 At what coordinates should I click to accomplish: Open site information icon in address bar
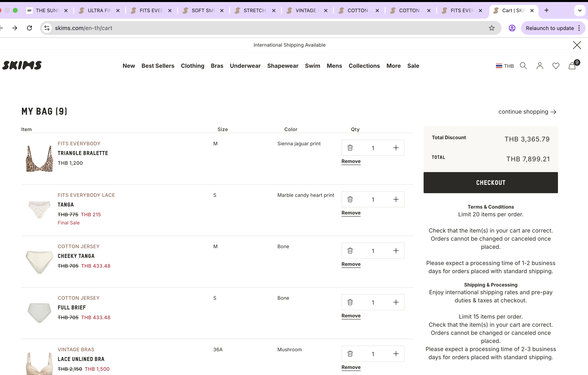tap(47, 28)
